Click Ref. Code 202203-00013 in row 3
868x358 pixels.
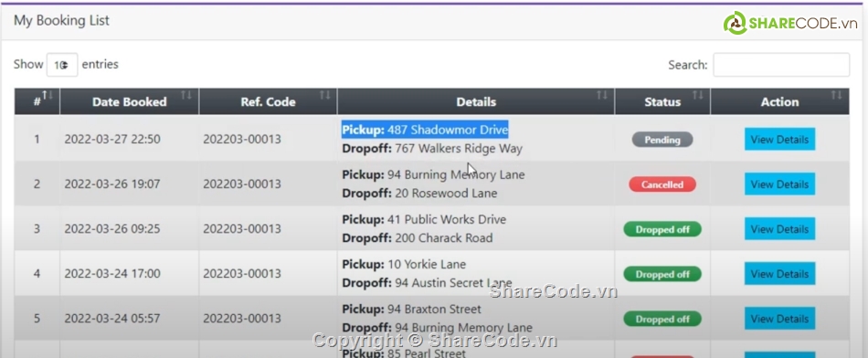[x=242, y=229]
